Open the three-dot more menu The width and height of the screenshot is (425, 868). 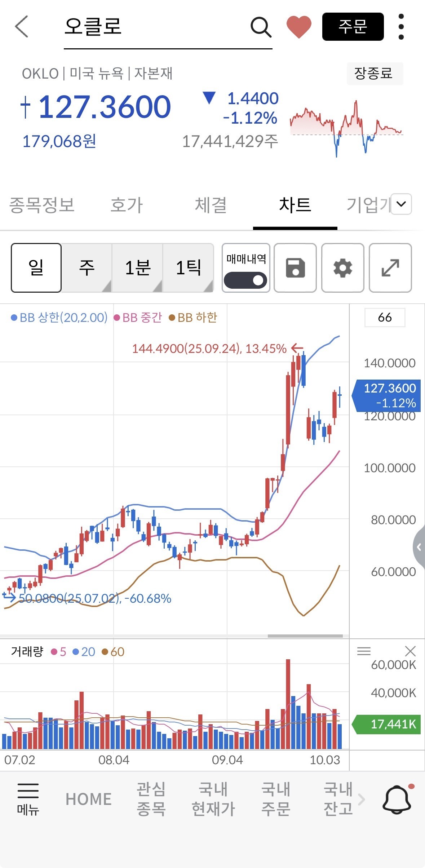pyautogui.click(x=401, y=27)
